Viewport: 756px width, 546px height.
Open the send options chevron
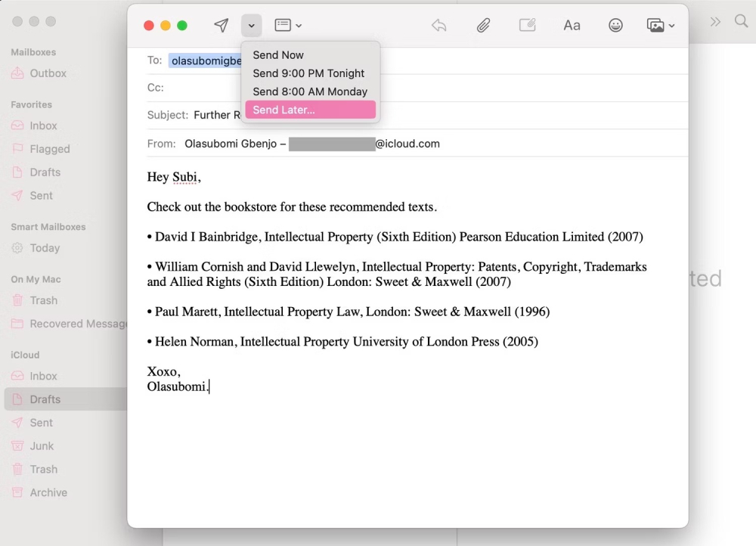point(251,25)
